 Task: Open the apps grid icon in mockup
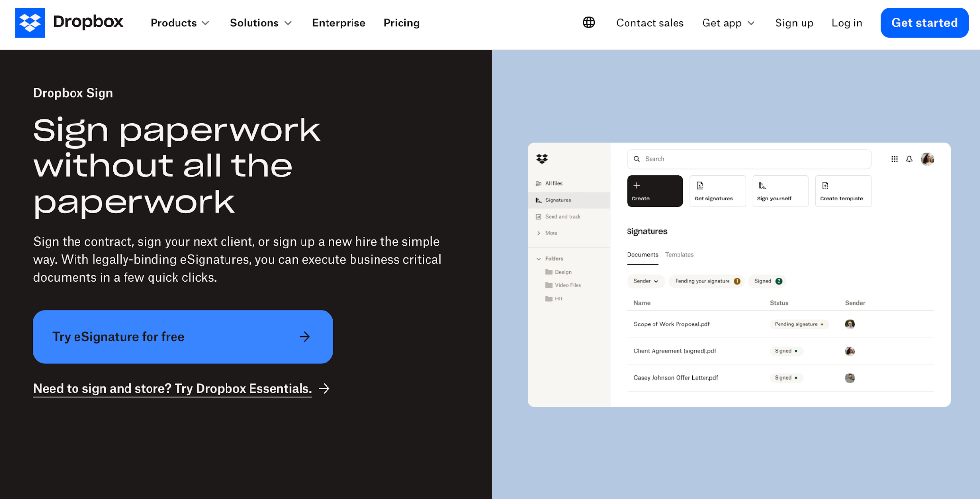894,159
